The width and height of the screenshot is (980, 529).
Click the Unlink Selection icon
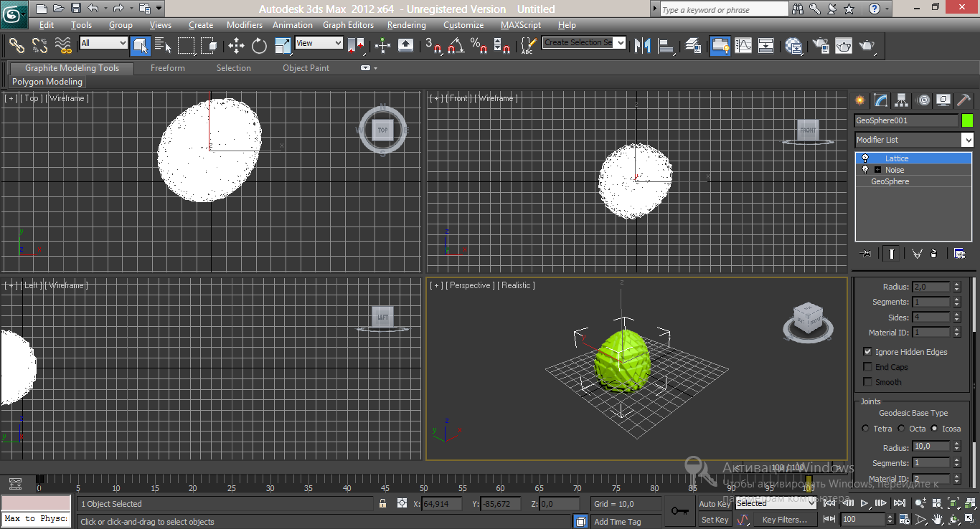click(x=40, y=46)
